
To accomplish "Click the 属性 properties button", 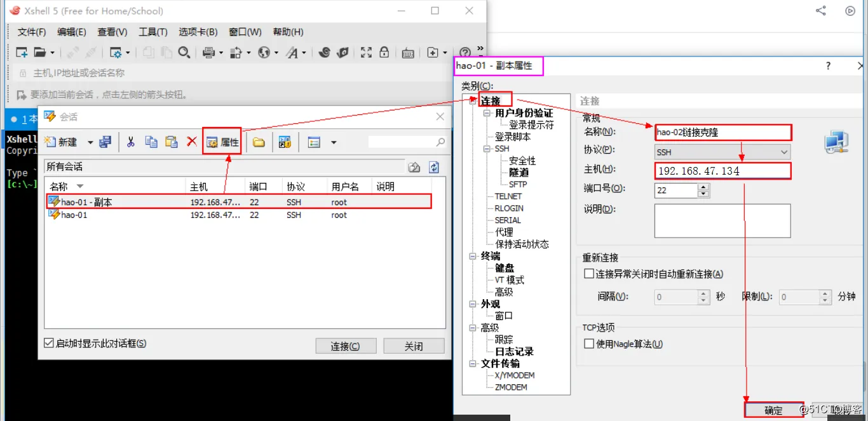I will 222,142.
